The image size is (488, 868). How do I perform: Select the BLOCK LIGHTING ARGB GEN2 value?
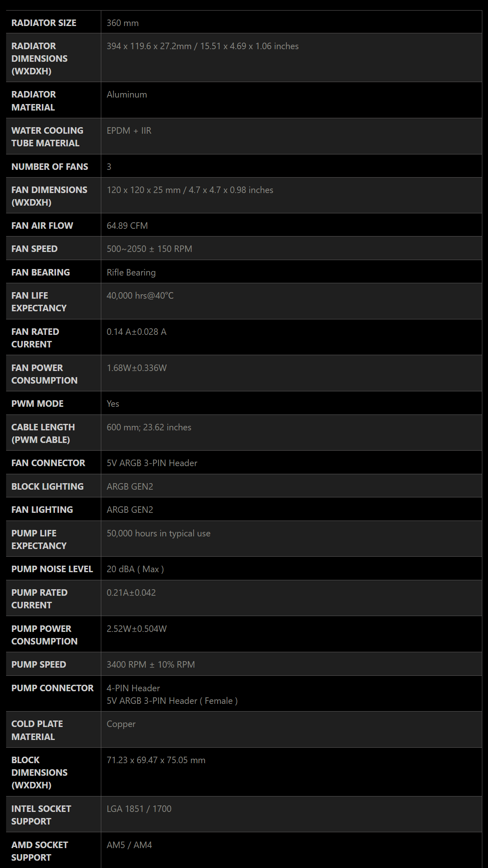pyautogui.click(x=130, y=486)
